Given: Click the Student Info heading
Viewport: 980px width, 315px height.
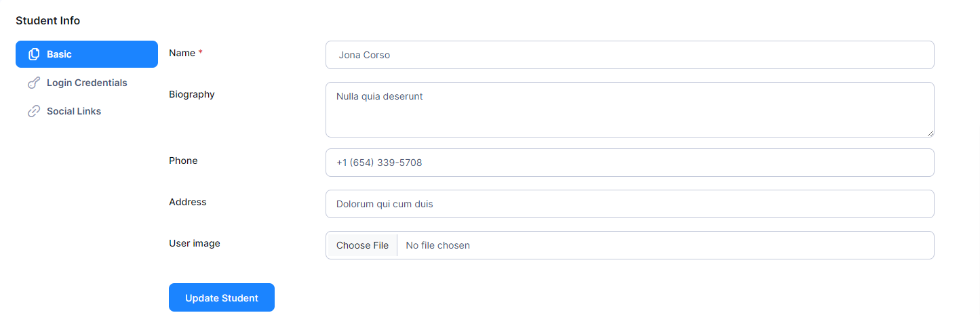Looking at the screenshot, I should 48,20.
